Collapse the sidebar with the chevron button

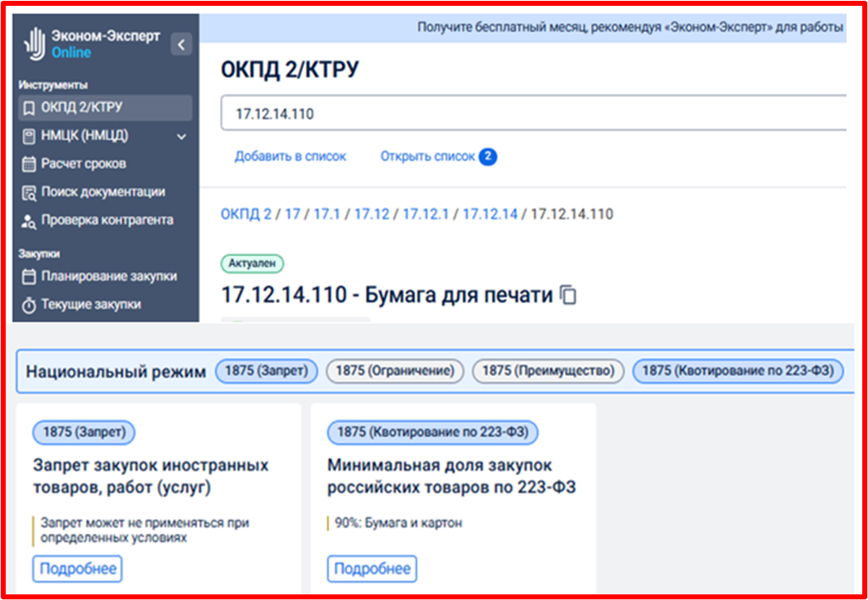click(x=182, y=44)
